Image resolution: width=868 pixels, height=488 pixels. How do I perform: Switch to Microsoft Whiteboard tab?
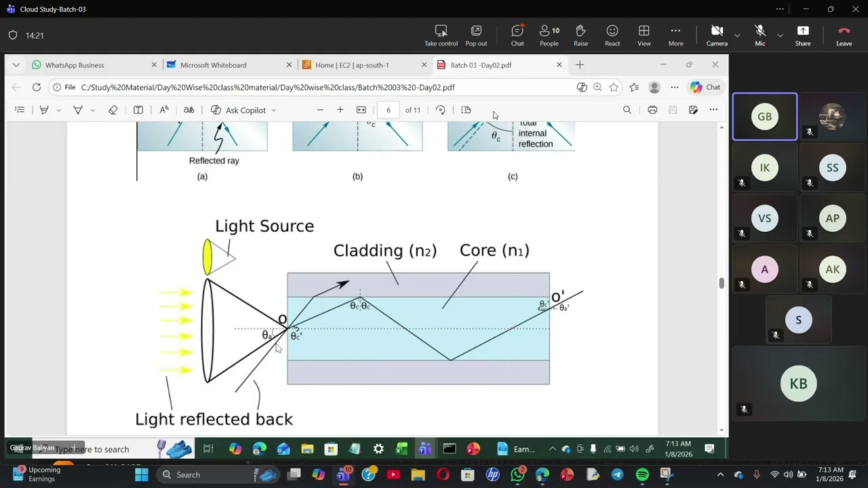[x=229, y=65]
